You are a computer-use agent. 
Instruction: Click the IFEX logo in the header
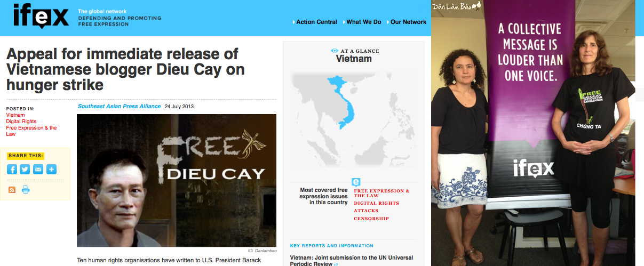[x=42, y=17]
